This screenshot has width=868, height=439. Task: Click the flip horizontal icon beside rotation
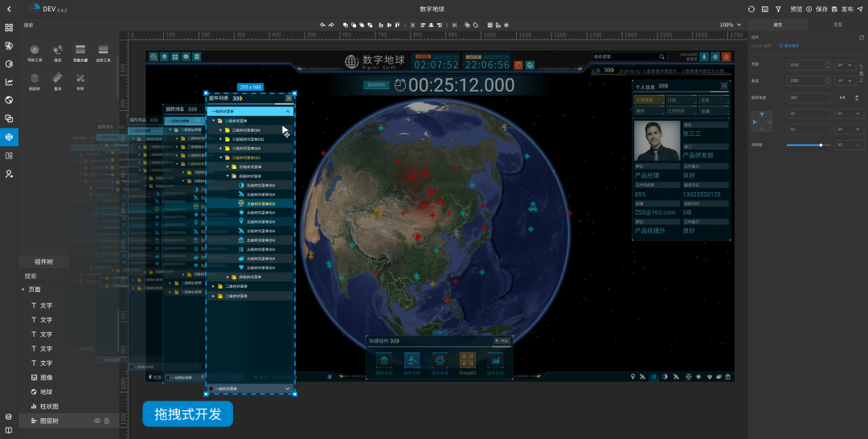coord(842,98)
